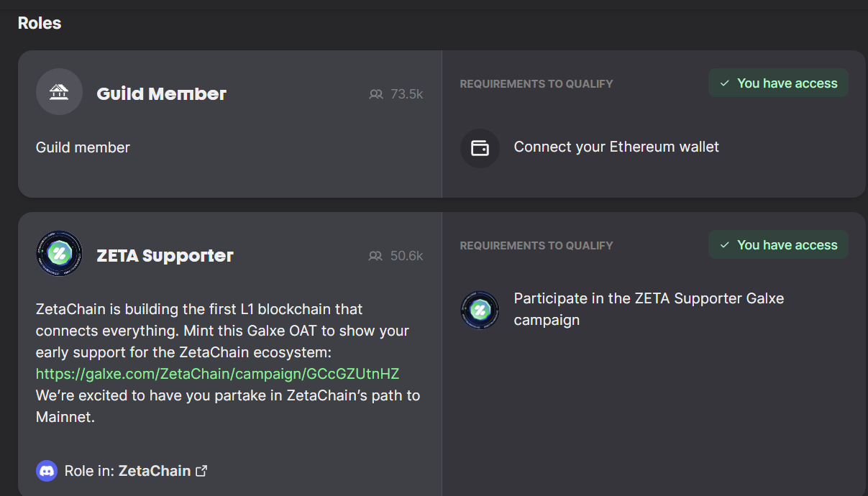
Task: Click the ZETA Supporter role title
Action: 165,256
